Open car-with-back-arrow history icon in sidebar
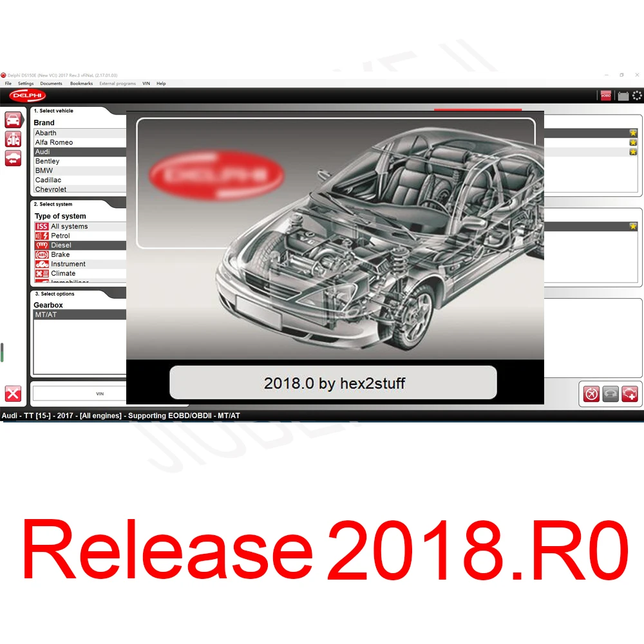Image resolution: width=644 pixels, height=644 pixels. pos(13,158)
